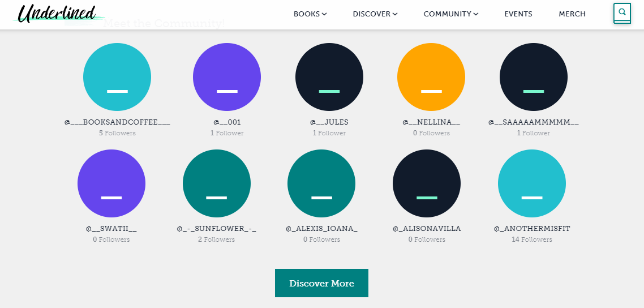Click the '14 Followers' text
This screenshot has width=644, height=308.
(x=532, y=239)
